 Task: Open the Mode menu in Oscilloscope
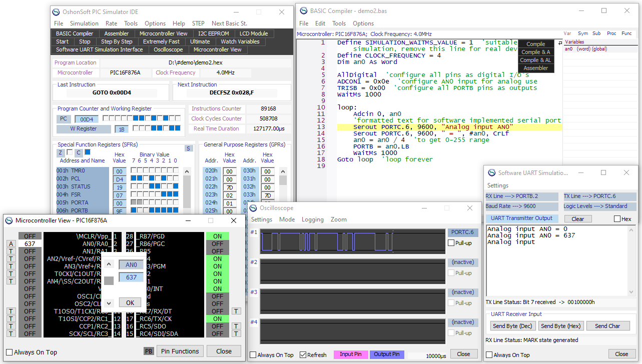pyautogui.click(x=287, y=219)
